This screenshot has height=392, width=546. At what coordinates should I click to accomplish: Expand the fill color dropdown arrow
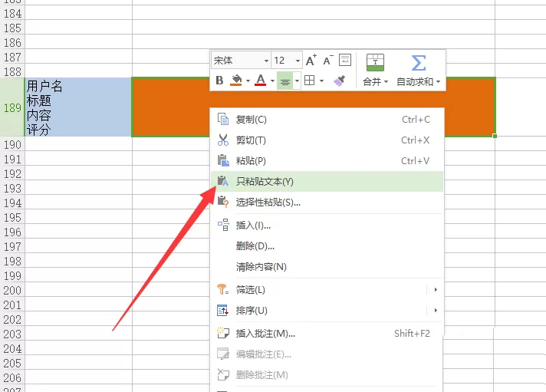coord(248,81)
